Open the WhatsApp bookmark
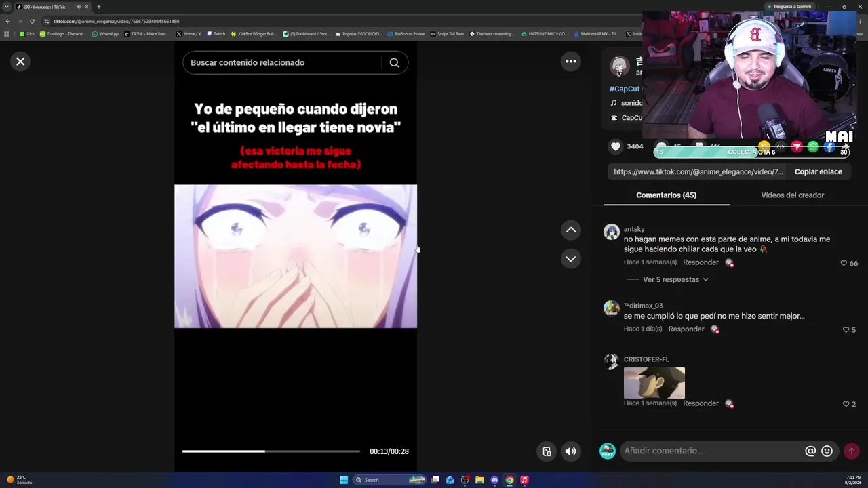The height and width of the screenshot is (488, 868). [x=105, y=34]
